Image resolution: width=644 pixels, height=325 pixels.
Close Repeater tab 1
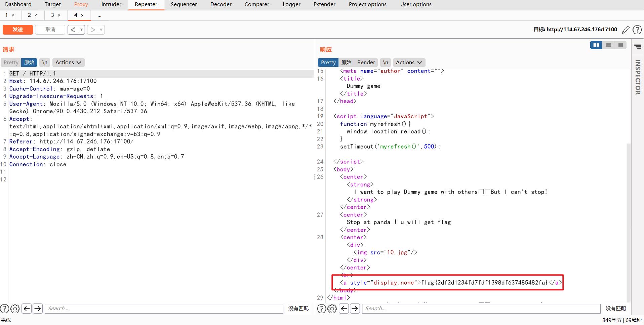click(x=13, y=15)
